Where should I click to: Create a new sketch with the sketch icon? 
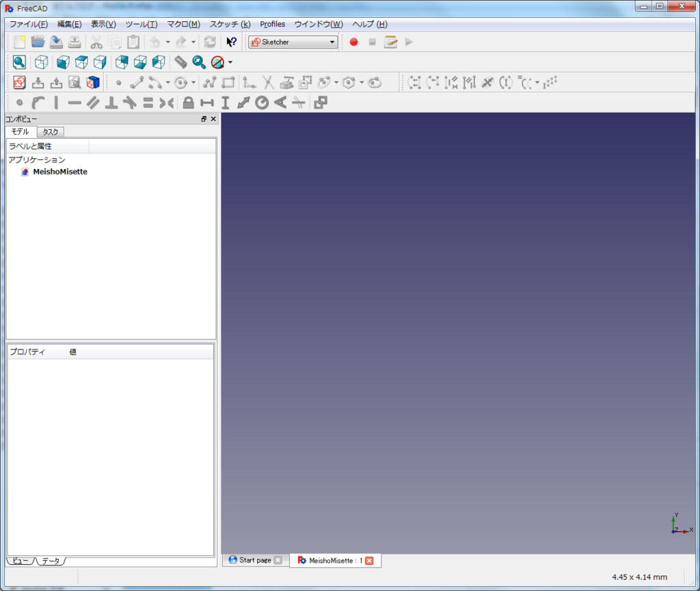point(19,82)
